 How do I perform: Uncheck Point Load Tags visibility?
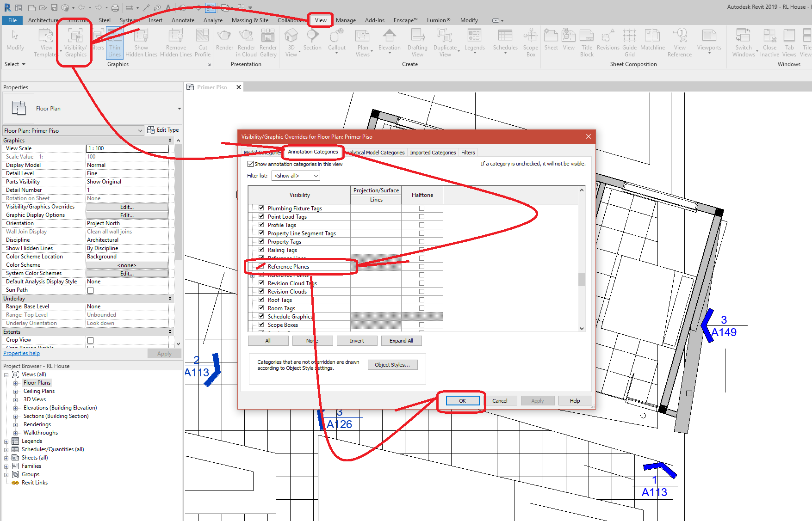point(261,216)
